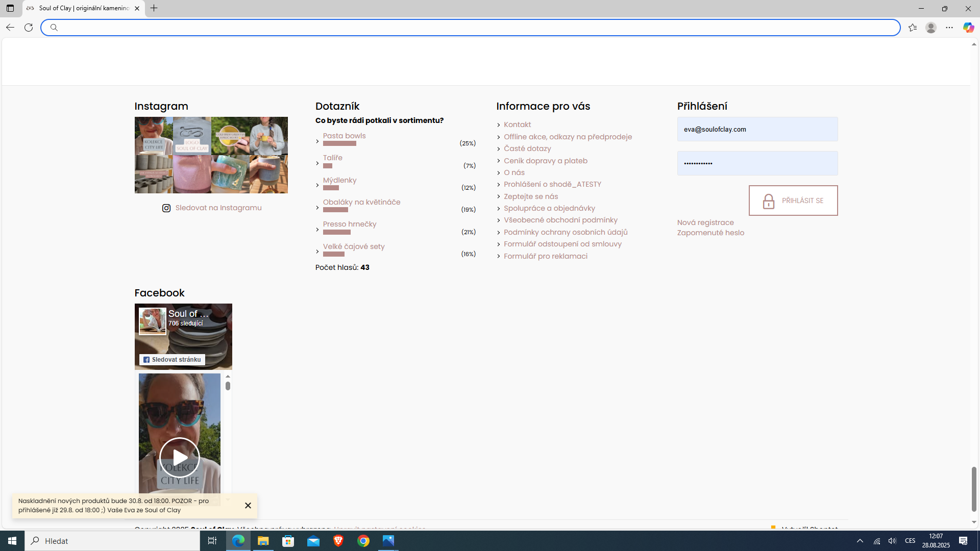The height and width of the screenshot is (551, 980).
Task: Click the password input field
Action: tap(757, 163)
